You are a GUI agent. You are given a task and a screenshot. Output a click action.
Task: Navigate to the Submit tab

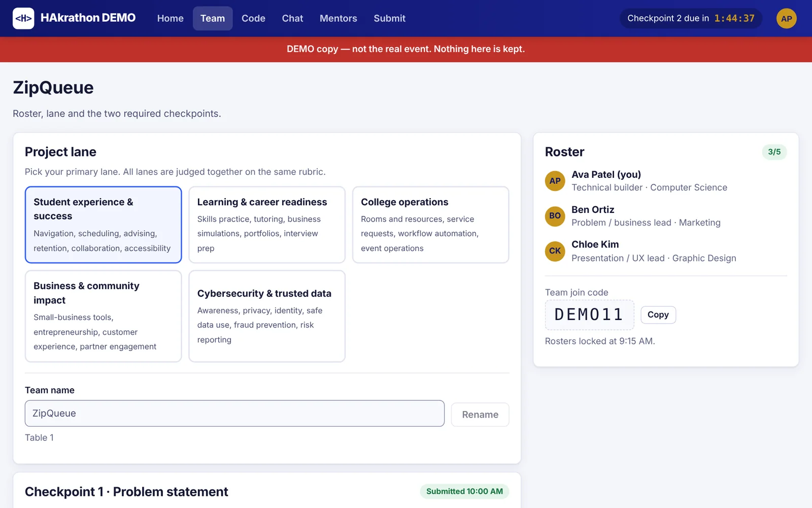click(x=389, y=18)
